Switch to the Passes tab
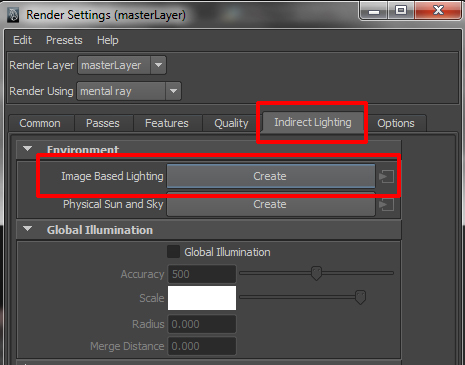This screenshot has height=365, width=465. [103, 123]
